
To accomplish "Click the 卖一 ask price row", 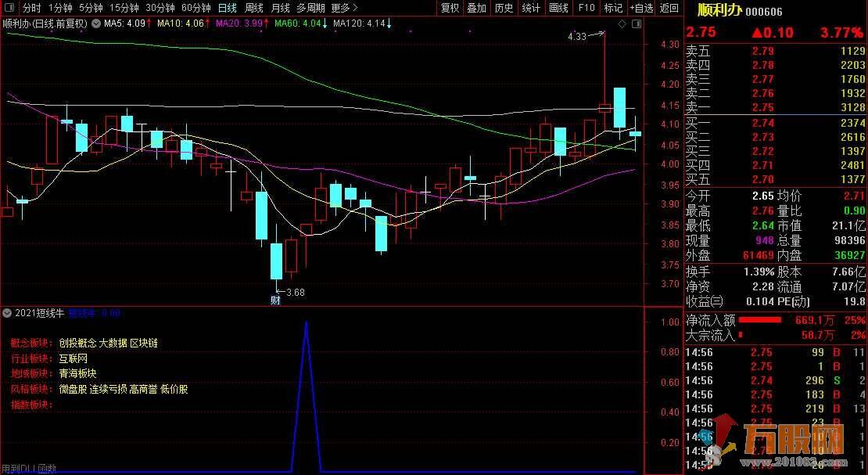I will tap(774, 107).
